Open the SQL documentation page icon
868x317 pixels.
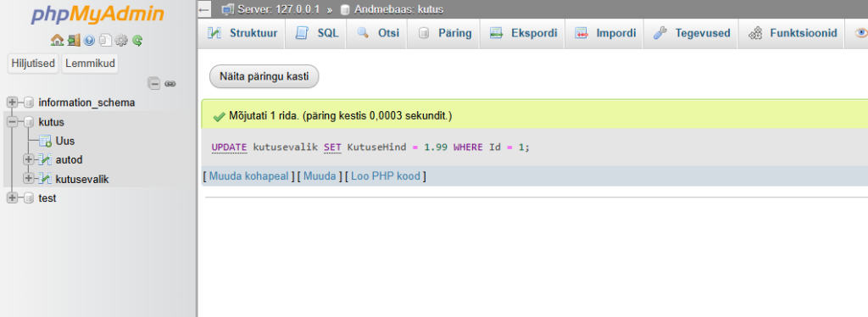pos(105,40)
